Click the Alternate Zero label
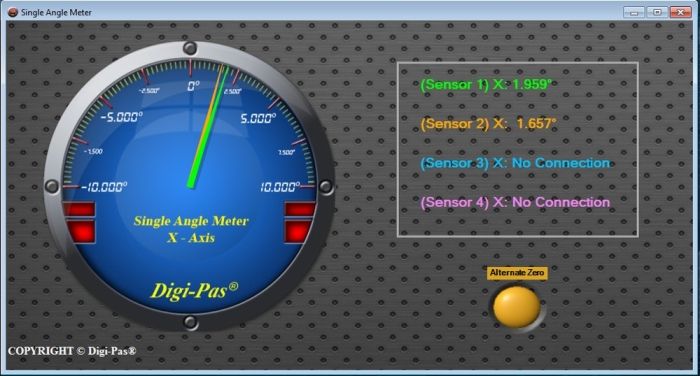The height and width of the screenshot is (376, 700). (517, 273)
